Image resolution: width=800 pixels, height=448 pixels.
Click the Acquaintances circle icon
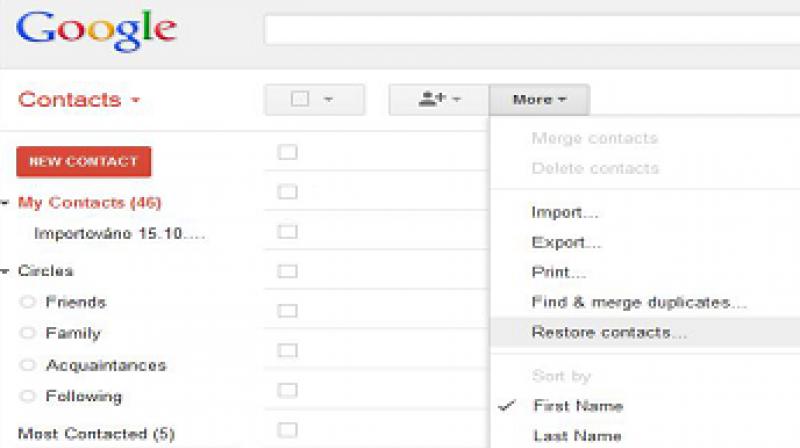click(x=27, y=365)
